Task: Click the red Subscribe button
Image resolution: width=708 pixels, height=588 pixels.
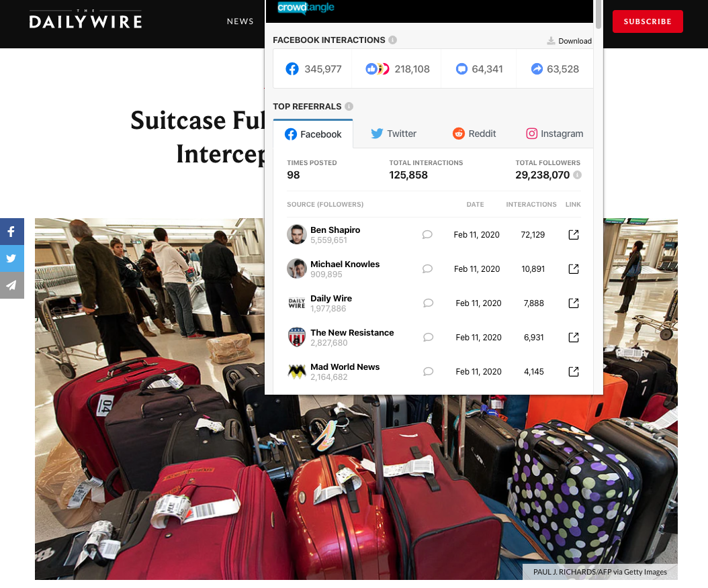Action: (x=648, y=21)
